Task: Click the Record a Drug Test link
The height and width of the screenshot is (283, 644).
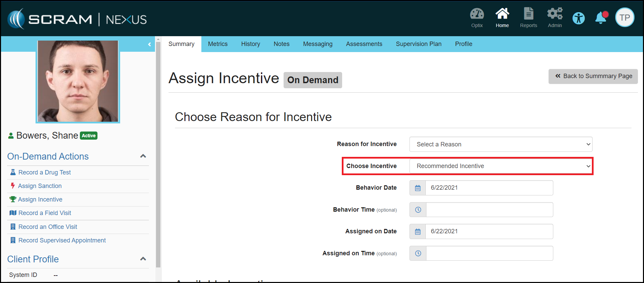Action: tap(44, 172)
